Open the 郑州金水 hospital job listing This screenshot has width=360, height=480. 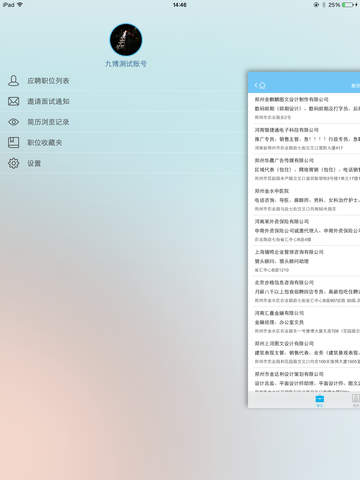(304, 200)
